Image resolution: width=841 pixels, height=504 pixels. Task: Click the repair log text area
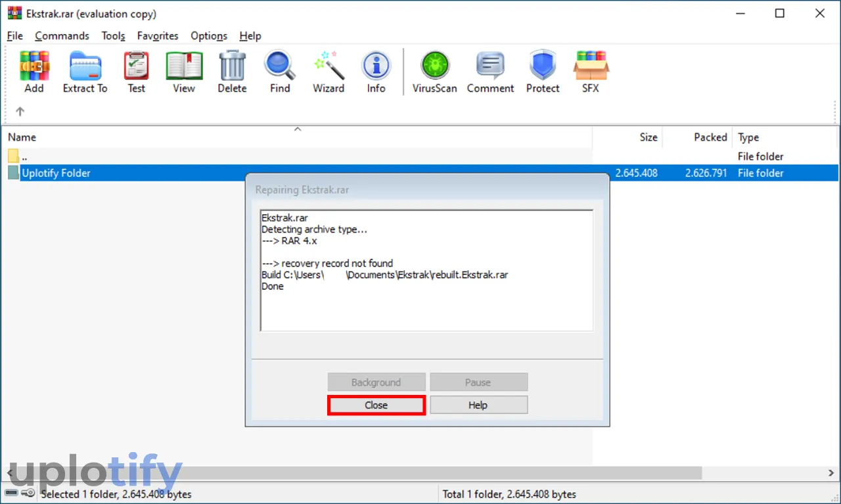(x=426, y=270)
